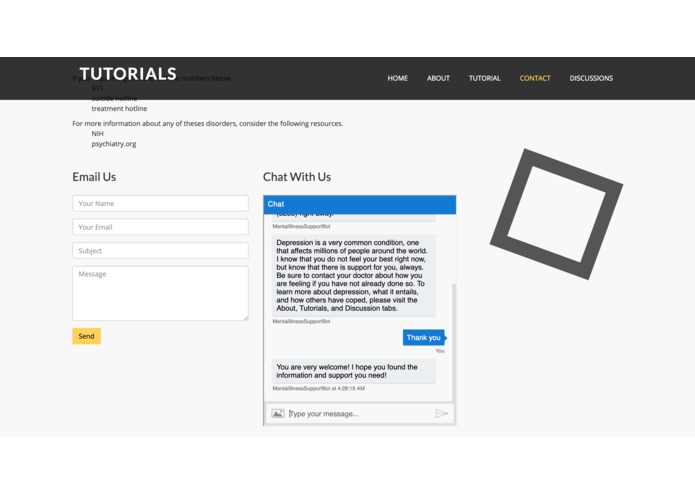Click the 'Thank you' chat bubble

[424, 338]
